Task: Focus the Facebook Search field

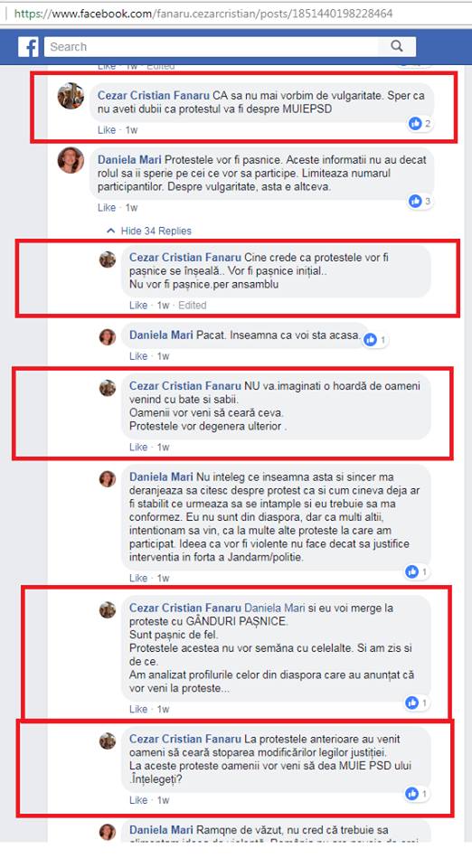Action: click(x=212, y=47)
